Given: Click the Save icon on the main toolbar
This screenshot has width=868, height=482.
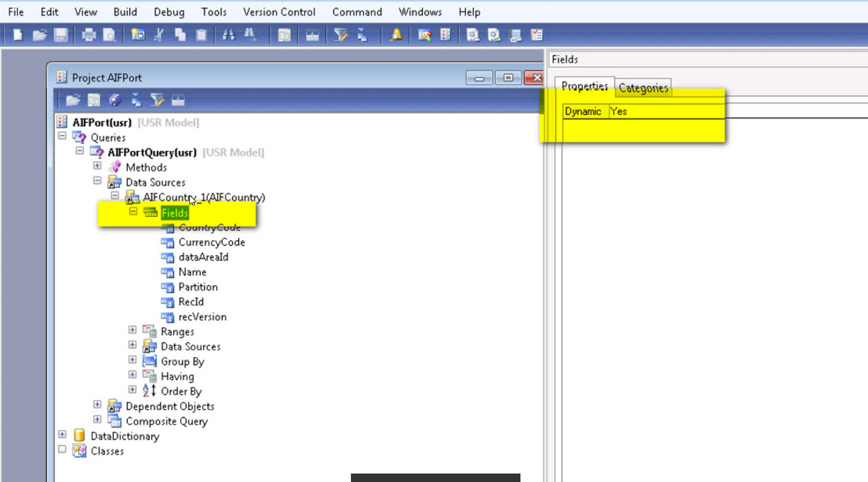Looking at the screenshot, I should (60, 35).
